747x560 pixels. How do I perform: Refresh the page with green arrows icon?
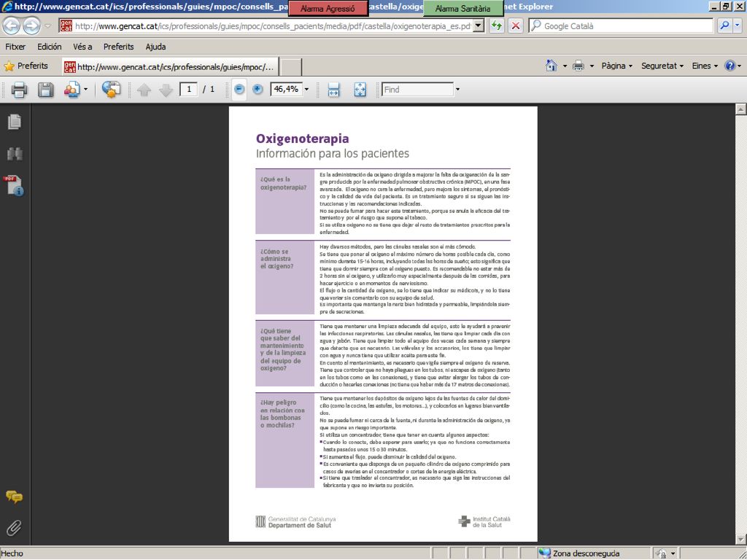[x=496, y=26]
